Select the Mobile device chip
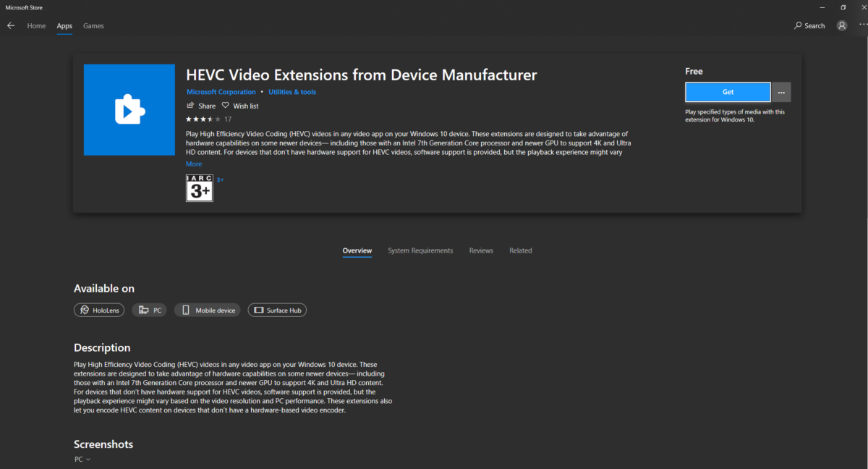 208,310
